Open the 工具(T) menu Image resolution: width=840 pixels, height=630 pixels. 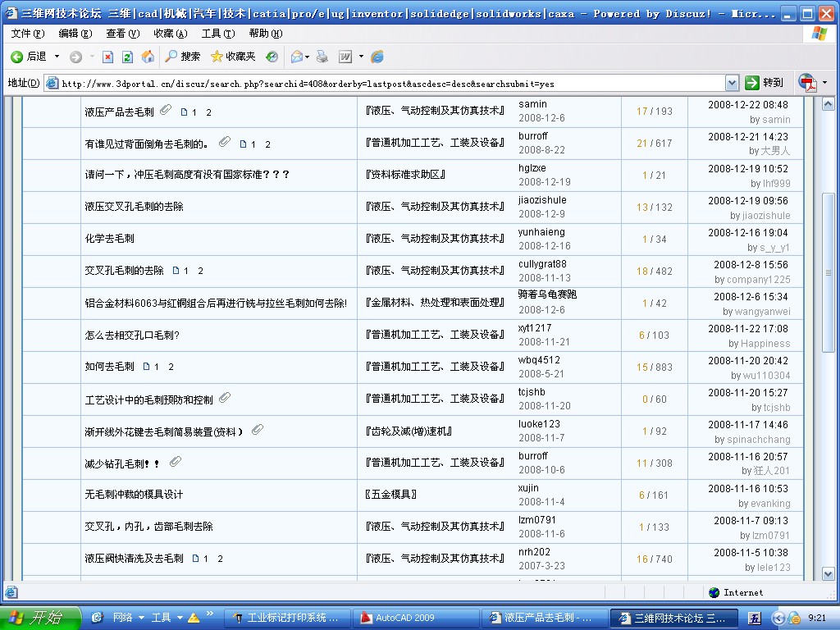218,34
